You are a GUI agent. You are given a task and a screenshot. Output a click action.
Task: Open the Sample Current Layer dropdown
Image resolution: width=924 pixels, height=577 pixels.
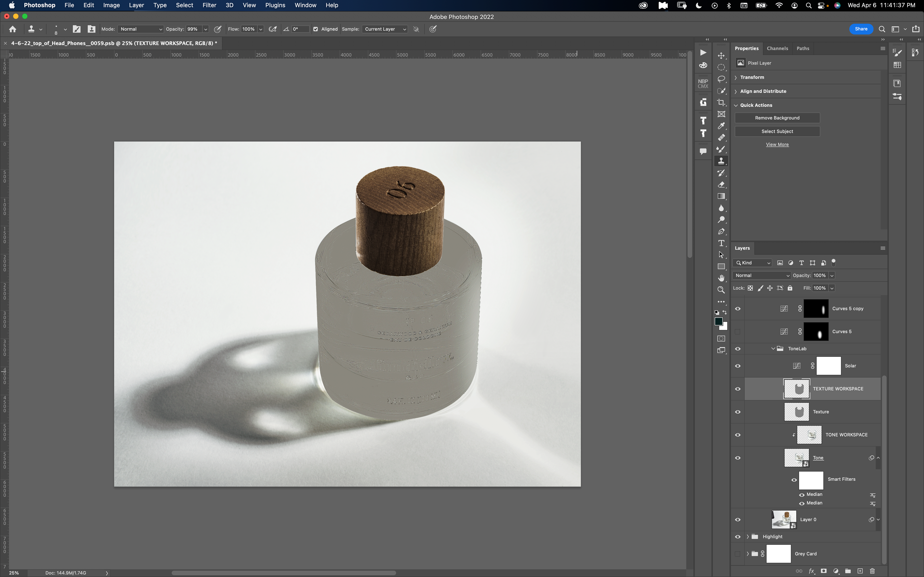click(385, 29)
